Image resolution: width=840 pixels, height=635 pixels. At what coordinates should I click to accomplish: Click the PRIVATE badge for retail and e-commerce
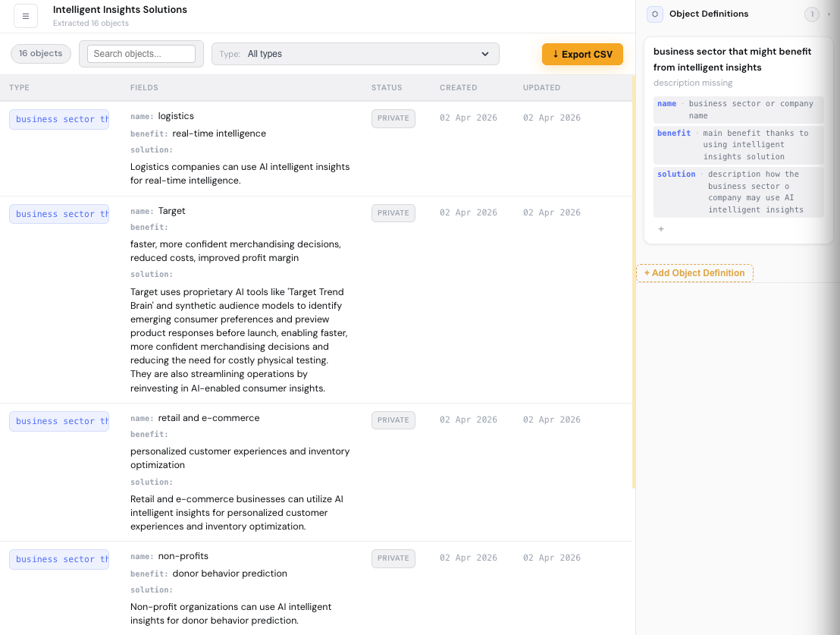(x=393, y=420)
